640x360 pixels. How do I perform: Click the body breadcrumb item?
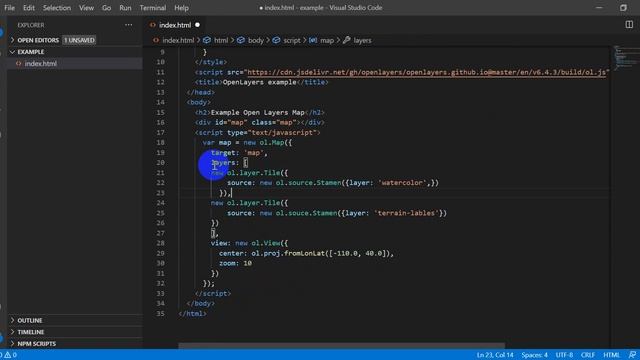[256, 40]
